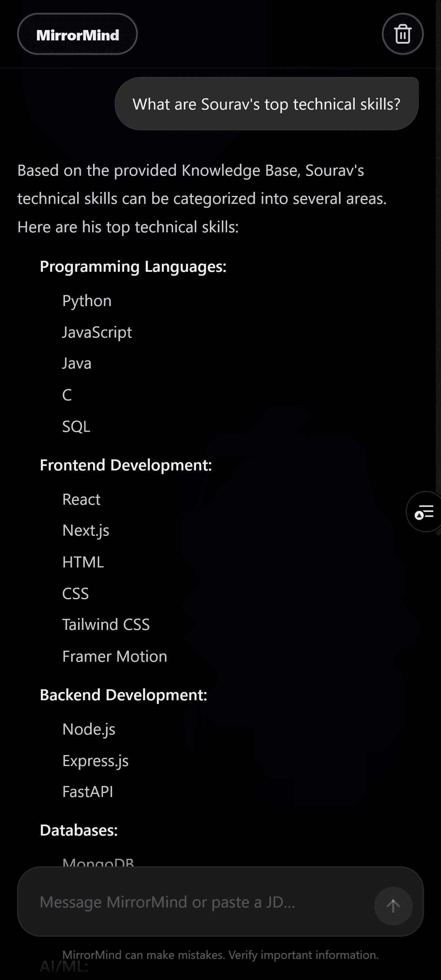Click the Programming Languages heading
Image resolution: width=441 pixels, height=980 pixels.
coord(133,267)
